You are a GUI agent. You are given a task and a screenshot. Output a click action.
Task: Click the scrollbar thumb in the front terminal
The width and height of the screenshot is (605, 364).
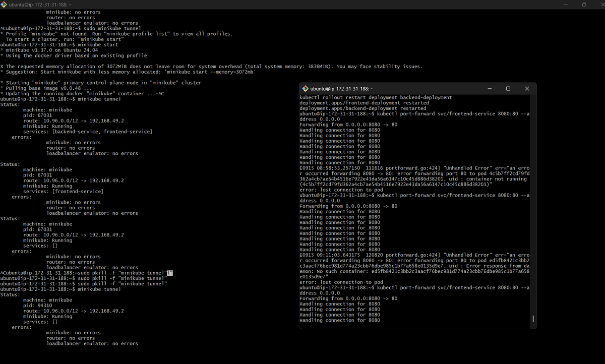click(533, 319)
